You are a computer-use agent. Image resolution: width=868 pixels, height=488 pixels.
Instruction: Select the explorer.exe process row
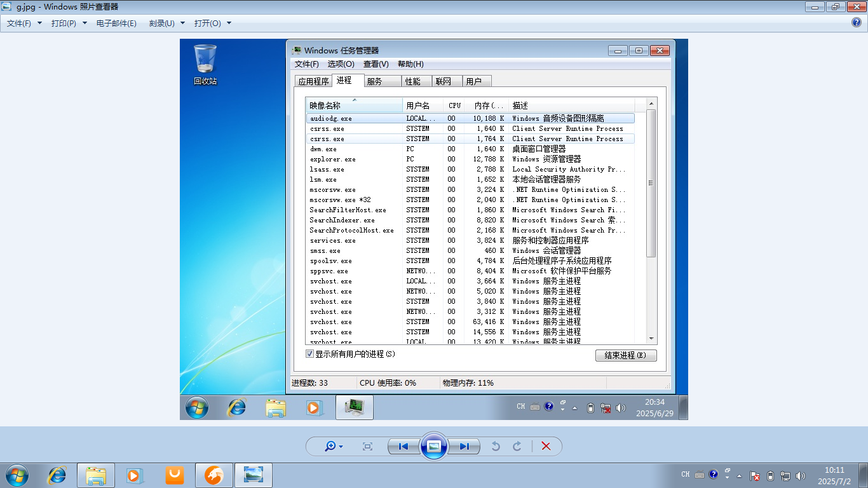coord(470,159)
